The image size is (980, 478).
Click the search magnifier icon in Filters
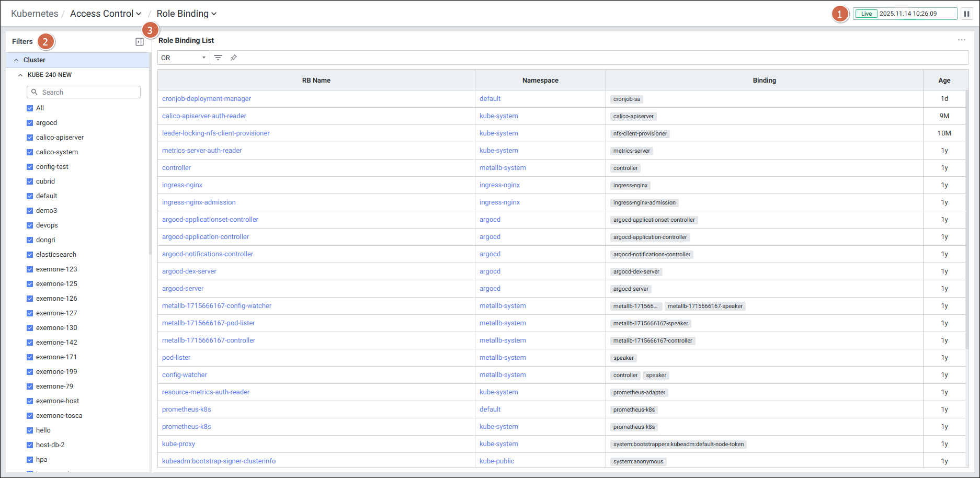(x=35, y=92)
